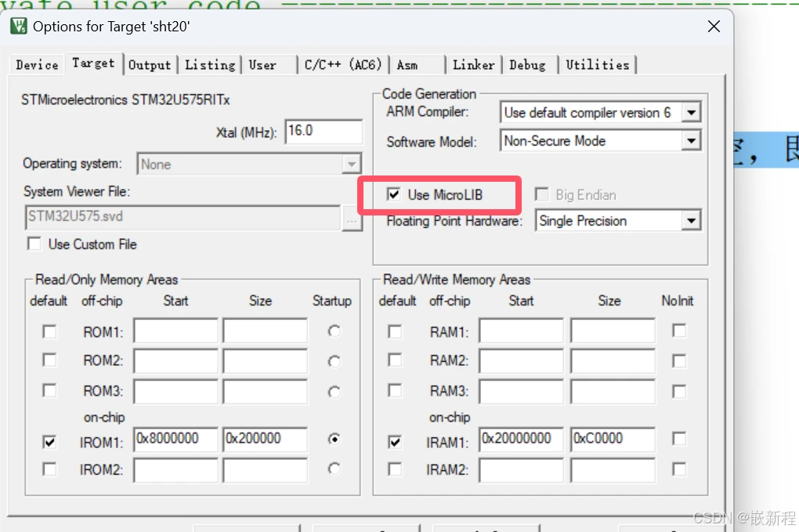799x532 pixels.
Task: Click the System Viewer File field
Action: point(183,218)
